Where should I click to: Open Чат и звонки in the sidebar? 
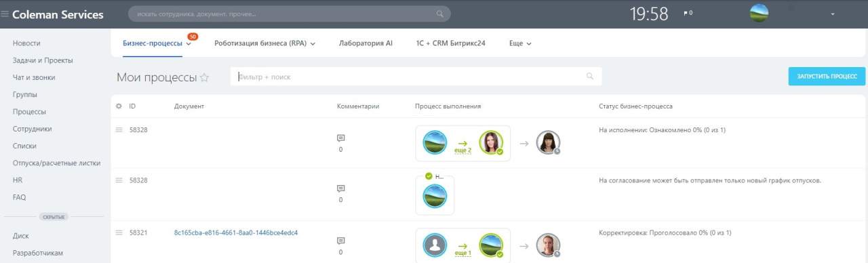click(x=34, y=77)
